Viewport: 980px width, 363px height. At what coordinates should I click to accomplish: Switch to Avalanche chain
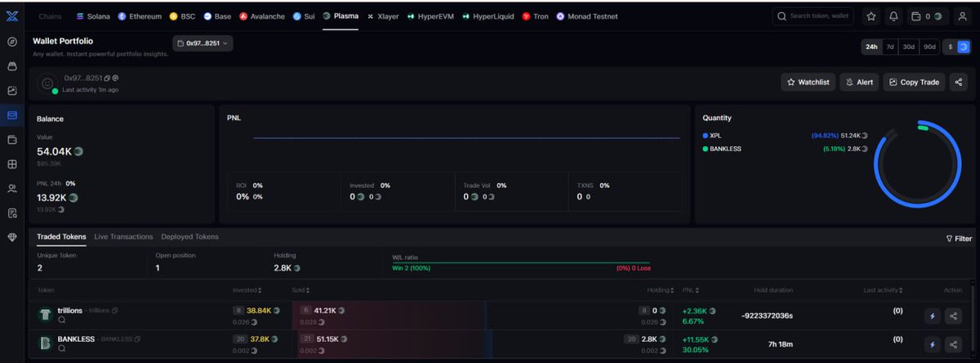click(x=263, y=16)
